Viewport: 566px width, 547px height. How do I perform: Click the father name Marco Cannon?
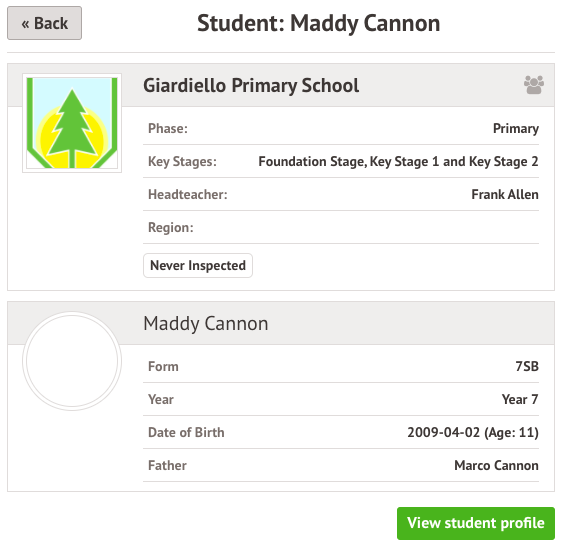[x=496, y=465]
